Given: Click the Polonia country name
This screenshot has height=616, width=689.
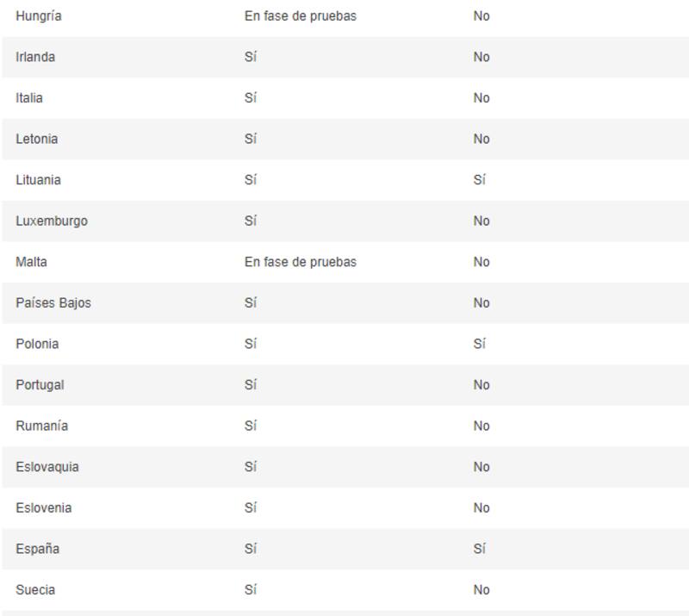Looking at the screenshot, I should [x=37, y=344].
